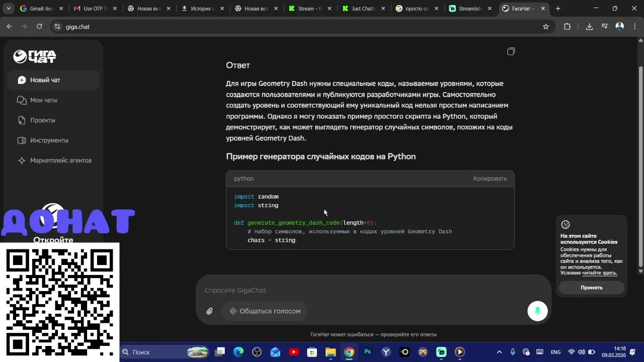
Task: Open the notifications bell in tray
Action: coord(633,352)
